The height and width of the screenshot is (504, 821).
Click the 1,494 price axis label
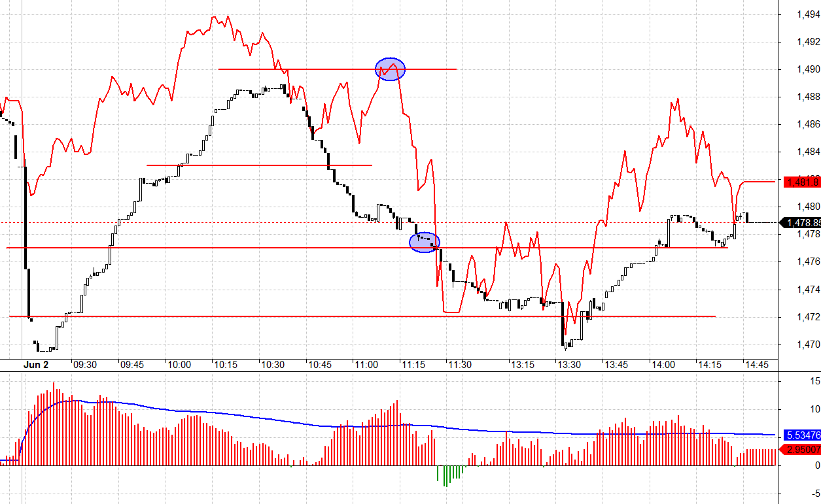(x=809, y=14)
